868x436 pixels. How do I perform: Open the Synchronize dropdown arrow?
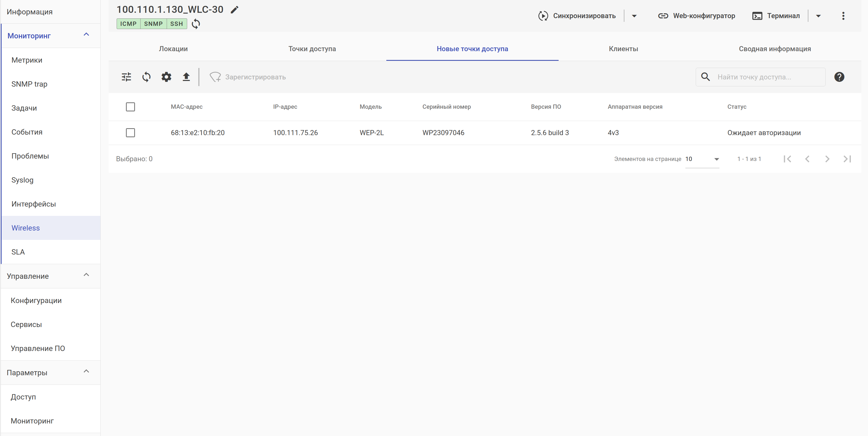point(634,16)
